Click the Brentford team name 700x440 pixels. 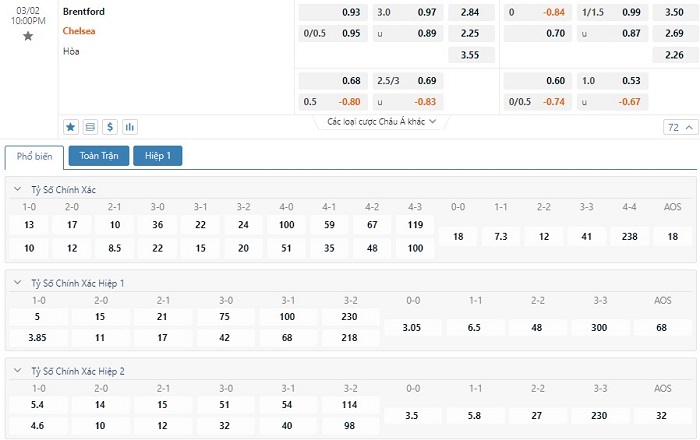point(83,12)
